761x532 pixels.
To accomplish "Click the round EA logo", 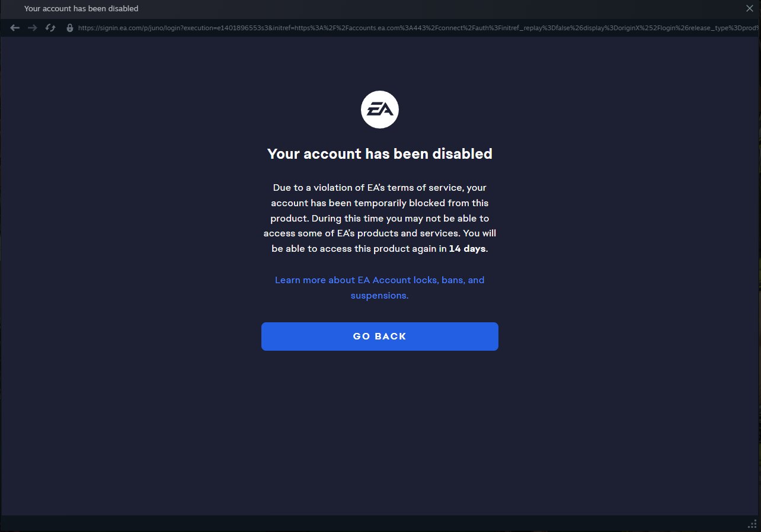I will (380, 110).
